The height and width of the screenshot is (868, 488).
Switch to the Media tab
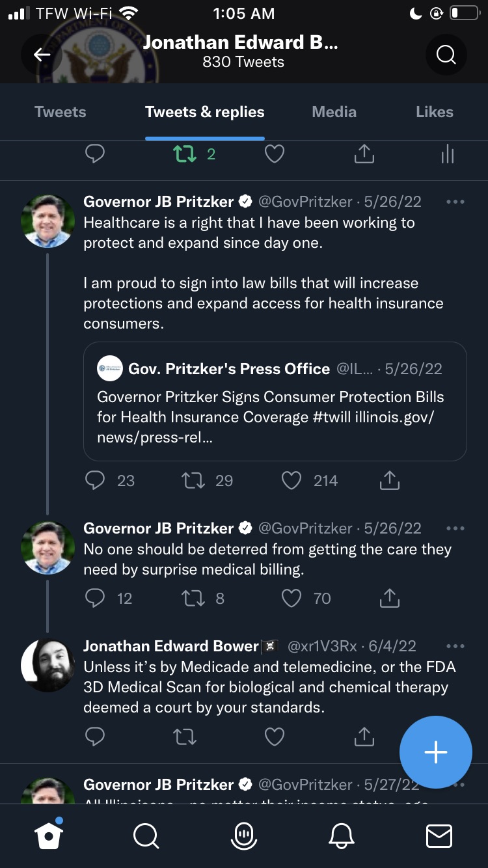coord(334,112)
